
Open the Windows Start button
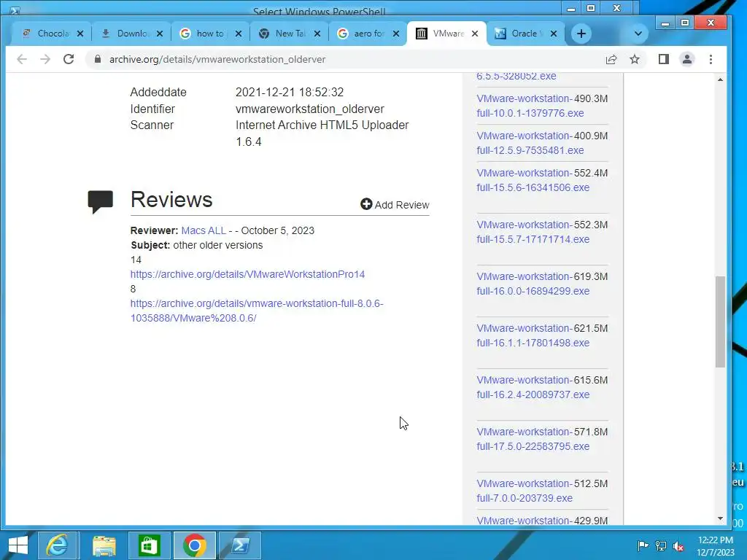18,545
